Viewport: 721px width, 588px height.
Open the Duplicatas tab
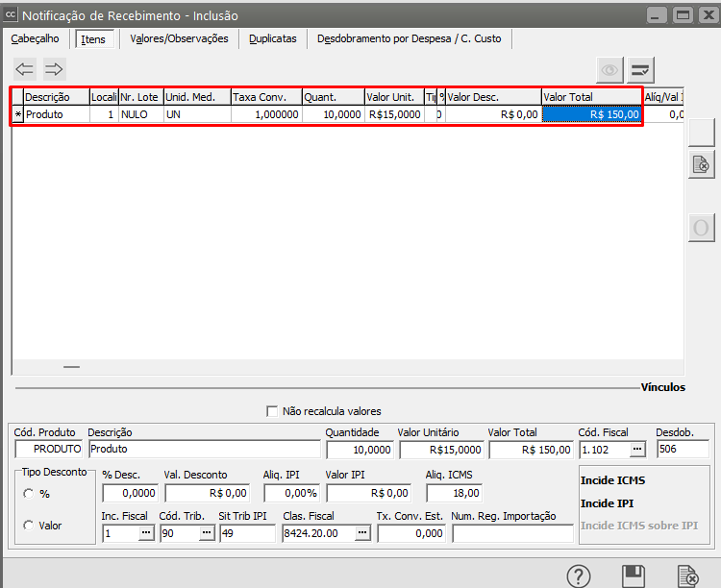click(272, 38)
